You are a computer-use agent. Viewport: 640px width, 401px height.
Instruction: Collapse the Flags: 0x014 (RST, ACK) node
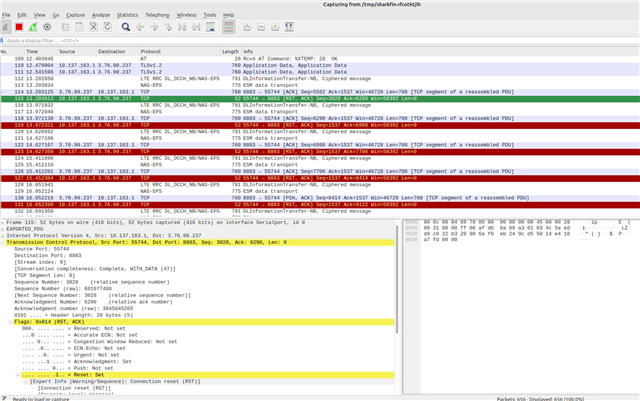tap(11, 322)
